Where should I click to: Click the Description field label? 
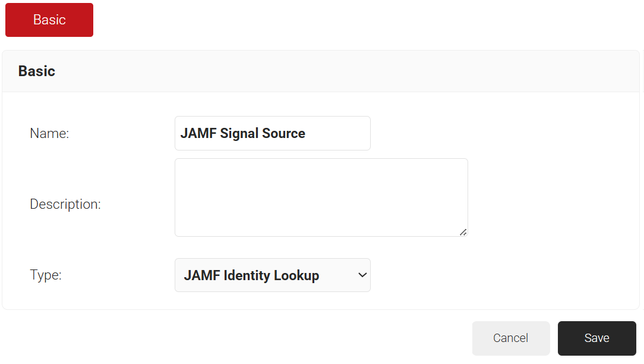[65, 204]
